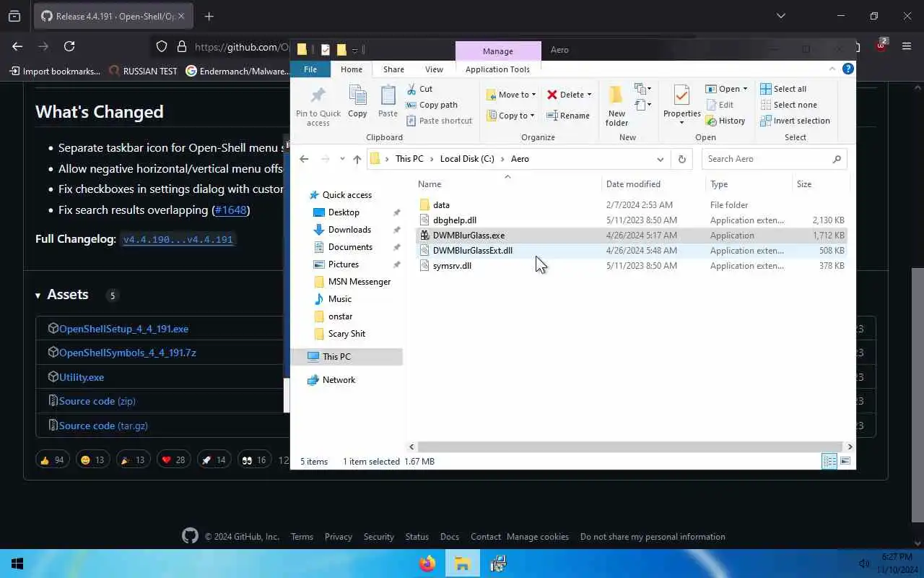This screenshot has width=924, height=578.
Task: Open the OpenShellSymbols_4_4_191.7z link
Action: 128,353
